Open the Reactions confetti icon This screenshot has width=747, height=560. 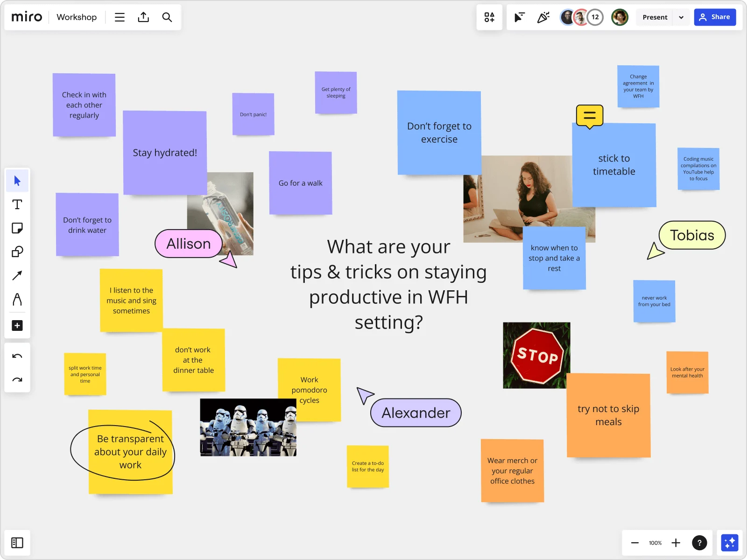pyautogui.click(x=543, y=17)
